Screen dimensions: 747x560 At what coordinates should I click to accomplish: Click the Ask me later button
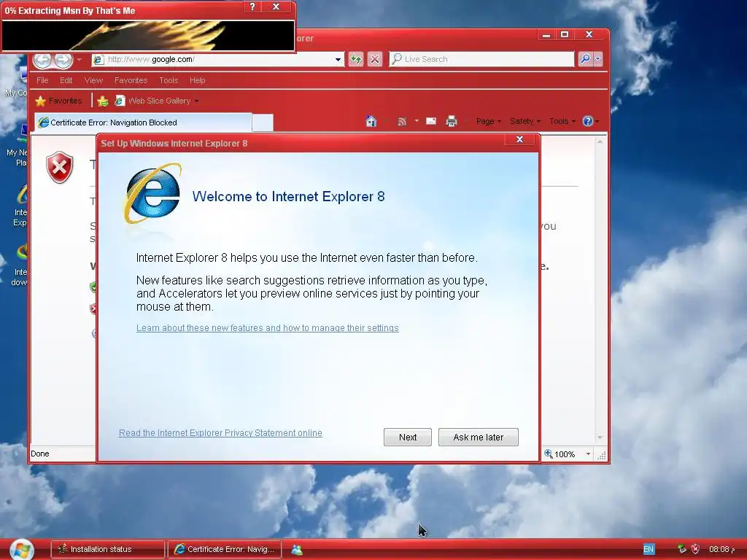[x=479, y=437]
